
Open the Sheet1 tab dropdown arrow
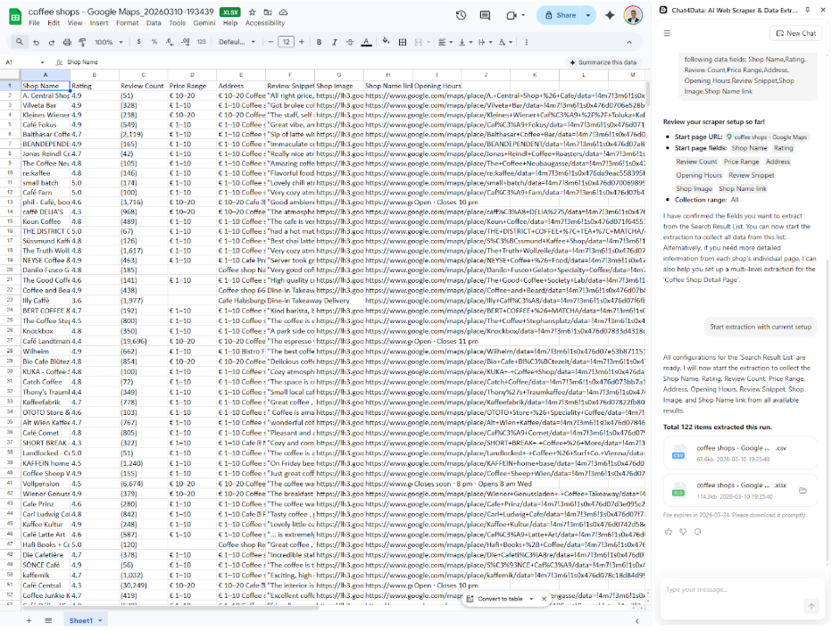tap(100, 620)
